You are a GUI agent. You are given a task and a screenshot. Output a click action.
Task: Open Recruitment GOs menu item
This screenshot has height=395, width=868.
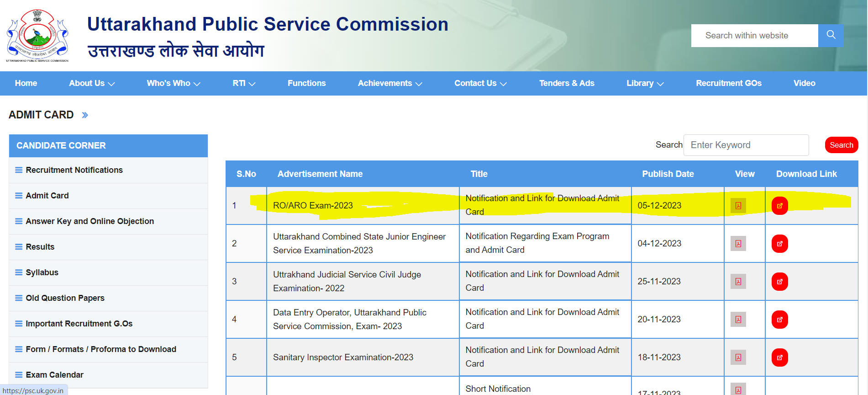tap(729, 83)
